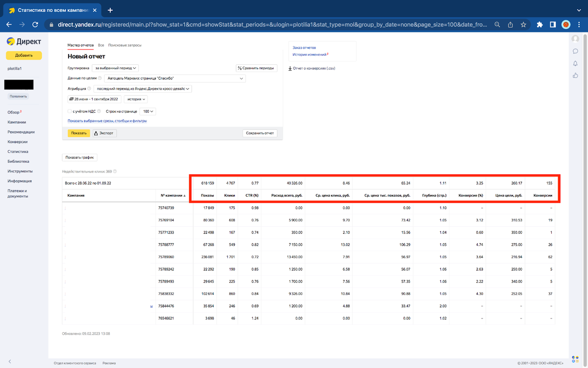Viewport: 588px width, 368px height.
Task: Open the notifications bell icon
Action: pos(575,63)
